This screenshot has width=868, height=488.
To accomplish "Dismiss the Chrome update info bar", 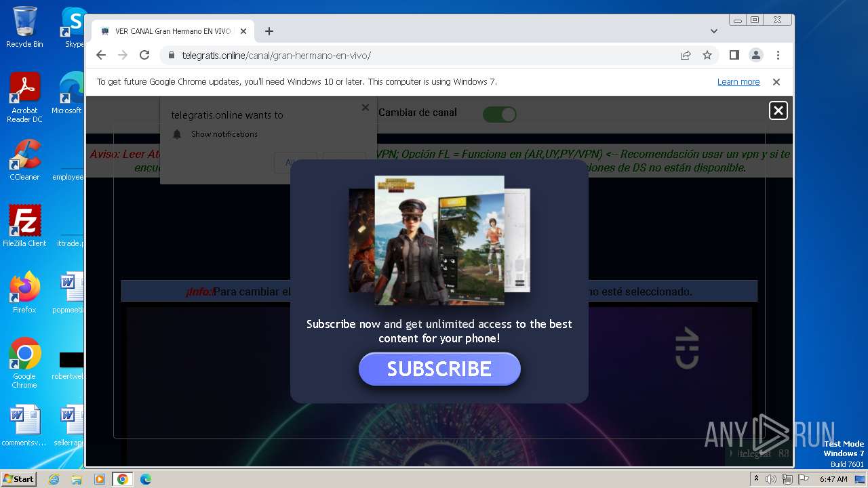I will 776,82.
